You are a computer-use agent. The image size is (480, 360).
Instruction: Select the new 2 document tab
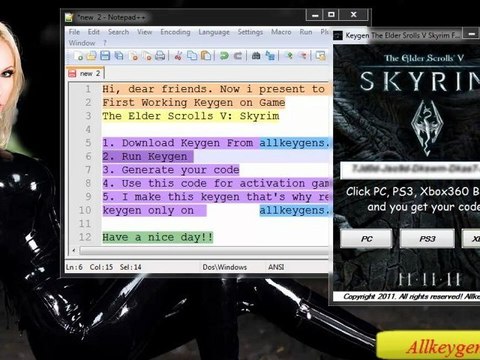point(86,73)
